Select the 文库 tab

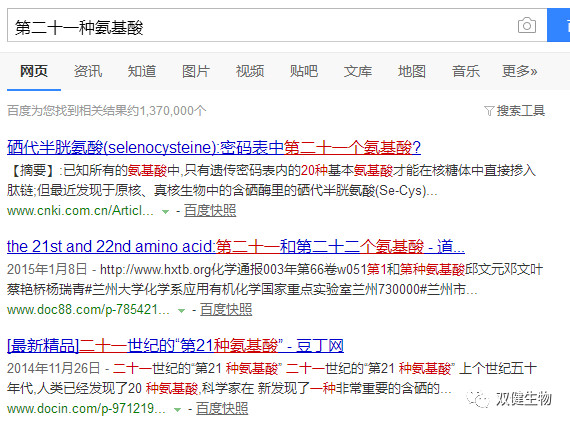click(358, 71)
